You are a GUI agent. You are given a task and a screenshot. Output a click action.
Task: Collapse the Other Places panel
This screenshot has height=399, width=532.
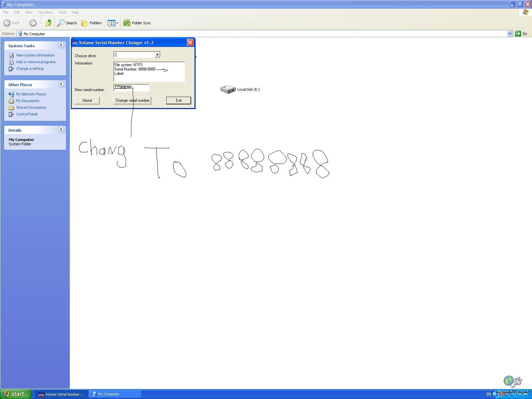(61, 84)
